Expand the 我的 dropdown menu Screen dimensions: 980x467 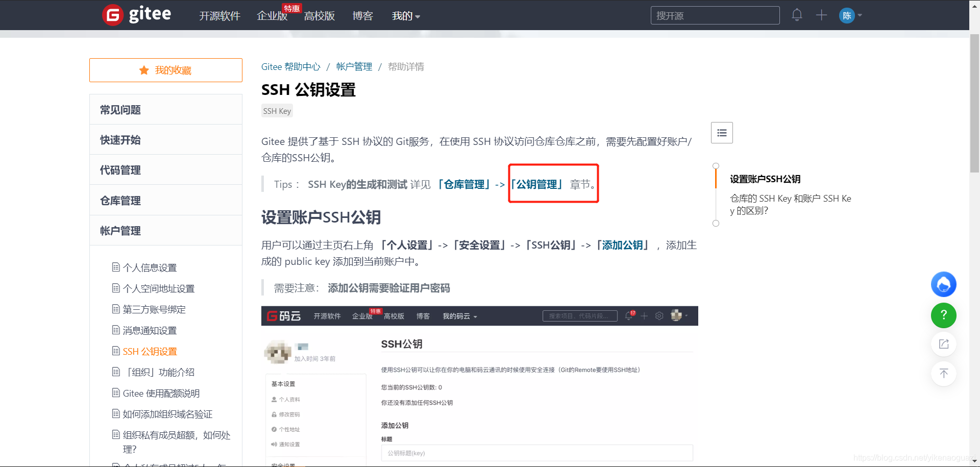click(406, 16)
